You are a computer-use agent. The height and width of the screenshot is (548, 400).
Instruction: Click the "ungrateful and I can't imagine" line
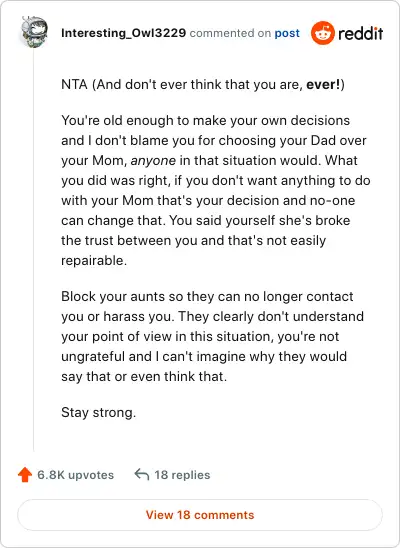(x=204, y=356)
